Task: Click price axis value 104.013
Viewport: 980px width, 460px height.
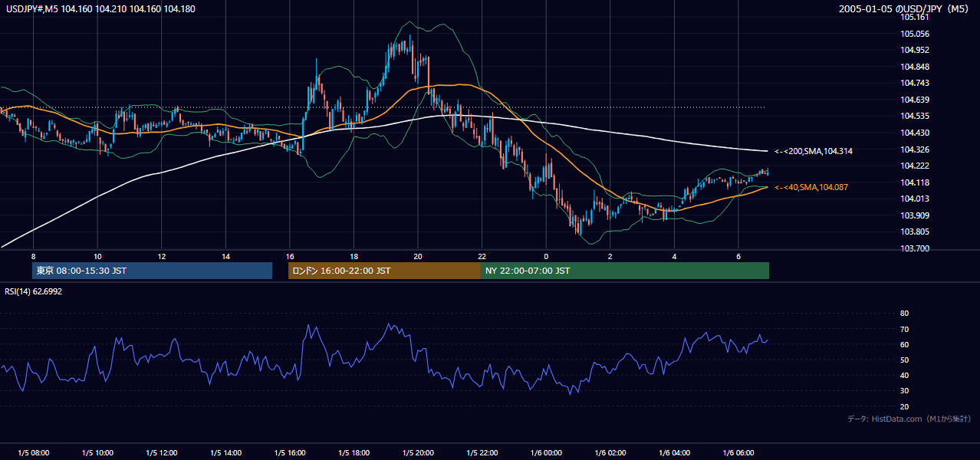Action: [x=915, y=199]
